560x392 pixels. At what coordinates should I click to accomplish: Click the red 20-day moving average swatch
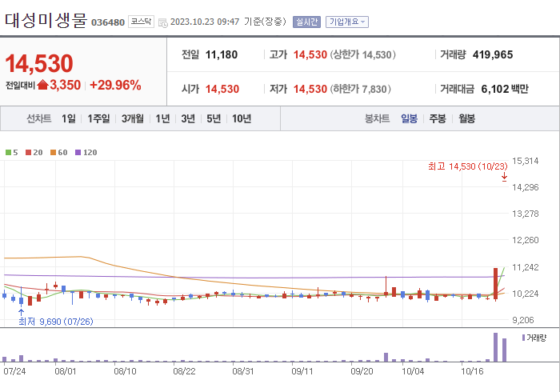(x=28, y=153)
